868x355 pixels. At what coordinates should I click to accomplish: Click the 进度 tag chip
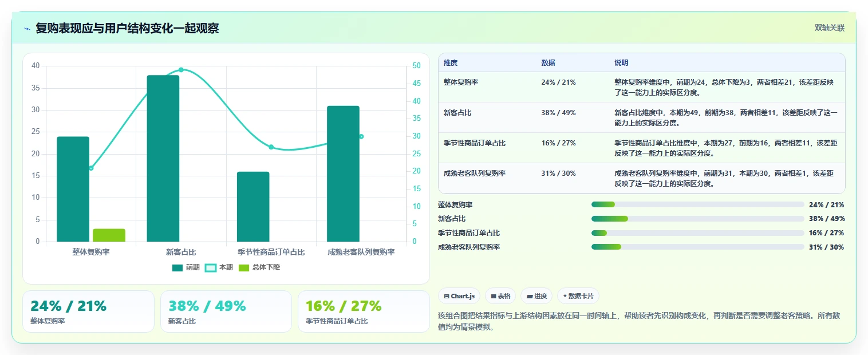[536, 296]
